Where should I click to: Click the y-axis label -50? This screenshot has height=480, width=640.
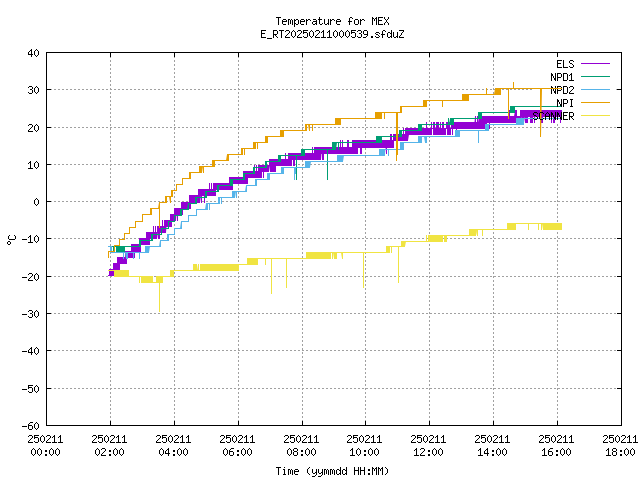[x=31, y=389]
